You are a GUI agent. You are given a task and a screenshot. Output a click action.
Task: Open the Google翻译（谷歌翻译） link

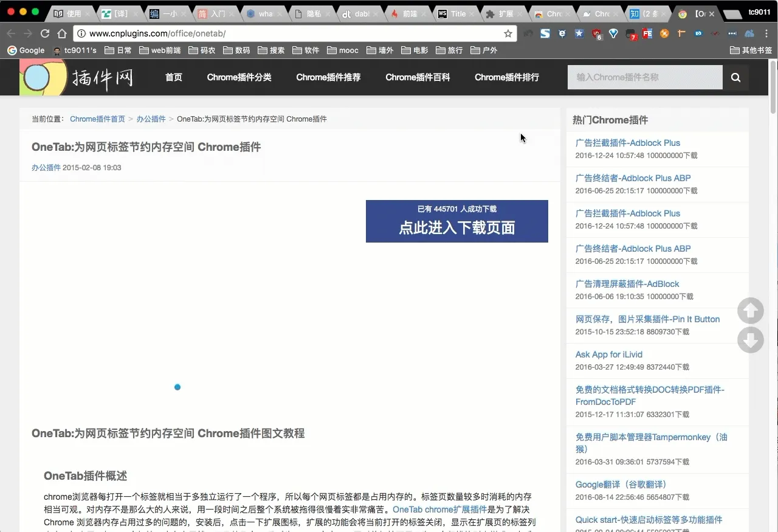pyautogui.click(x=621, y=485)
